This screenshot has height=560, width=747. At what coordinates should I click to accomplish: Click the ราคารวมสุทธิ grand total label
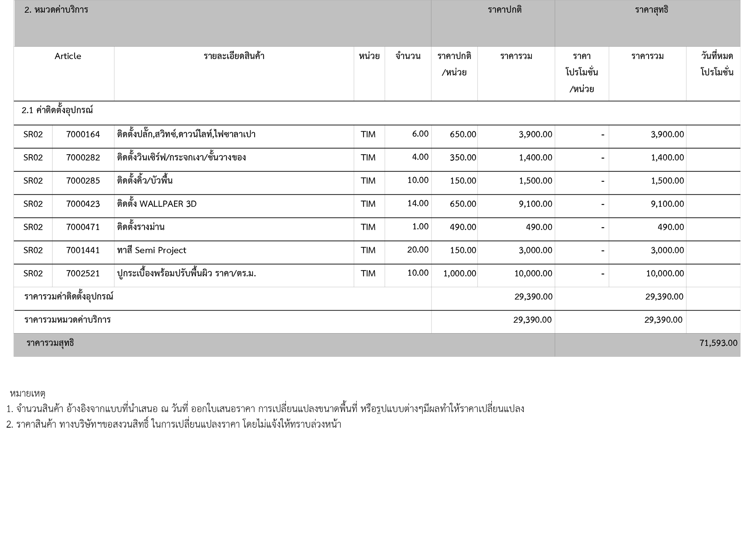coord(50,343)
